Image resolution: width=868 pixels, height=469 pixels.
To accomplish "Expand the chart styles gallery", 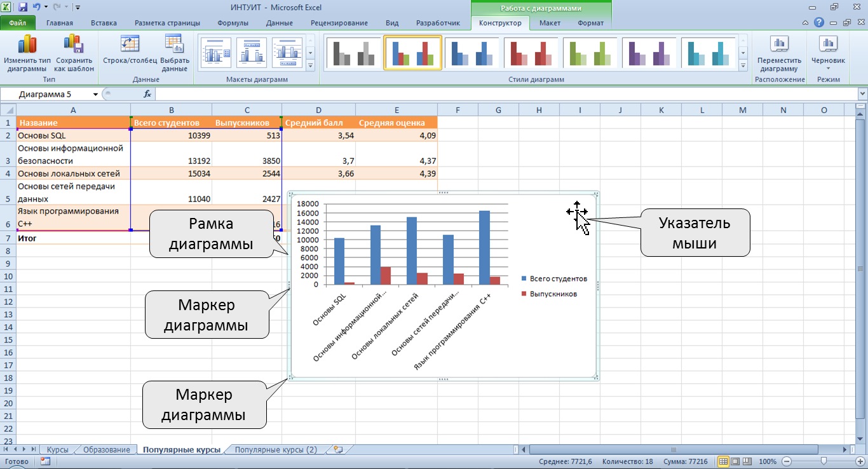I will [743, 65].
